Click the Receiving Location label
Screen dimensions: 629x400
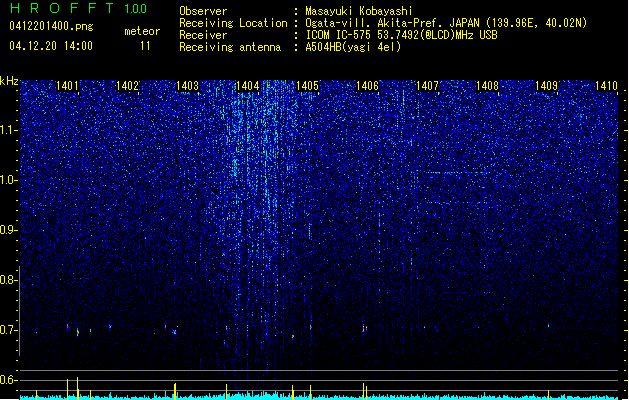233,23
